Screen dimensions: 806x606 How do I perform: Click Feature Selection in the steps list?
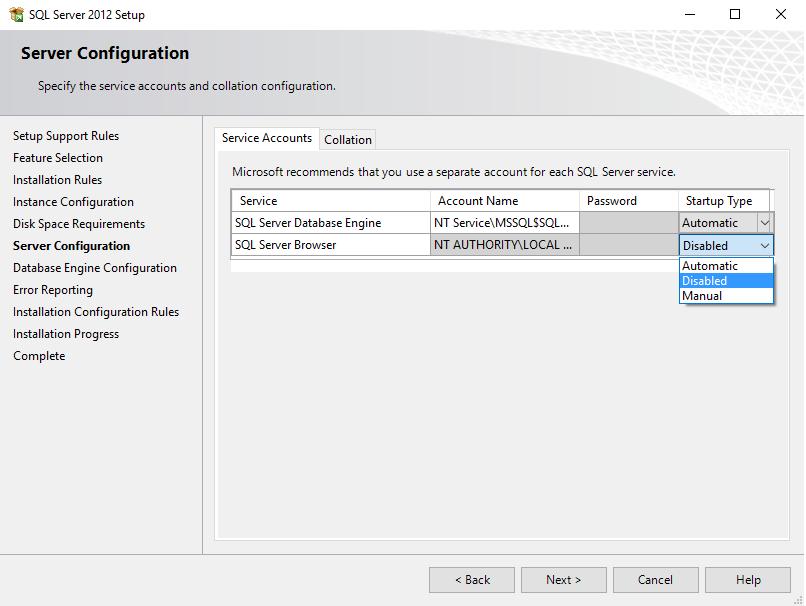click(58, 158)
